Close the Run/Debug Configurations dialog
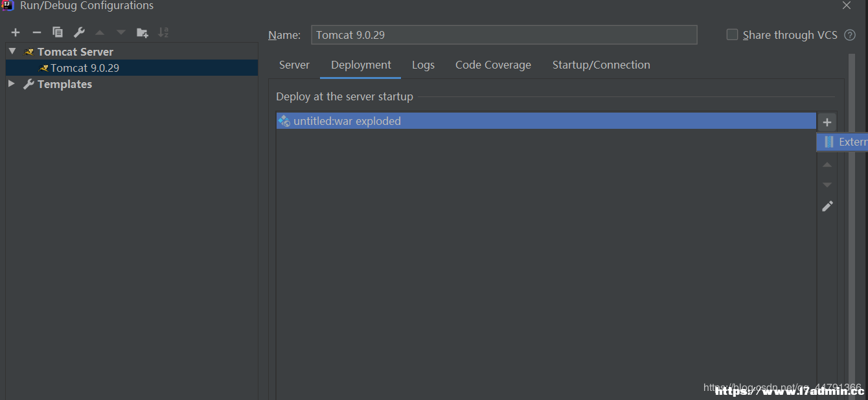 coord(847,6)
